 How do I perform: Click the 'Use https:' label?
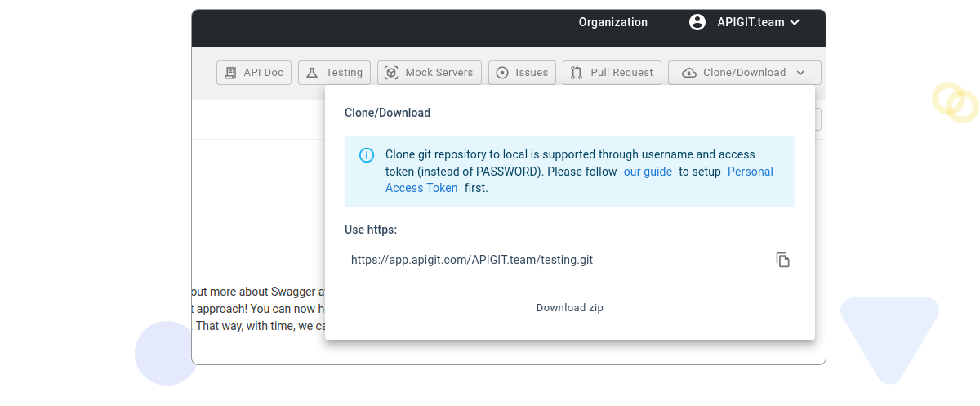click(371, 230)
